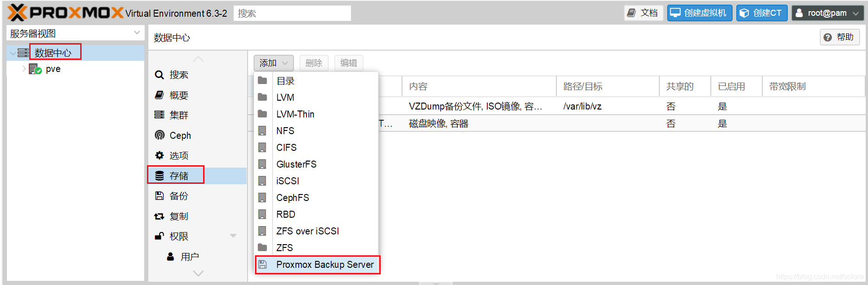The height and width of the screenshot is (285, 868).
Task: Open the root@pam user menu
Action: click(828, 13)
